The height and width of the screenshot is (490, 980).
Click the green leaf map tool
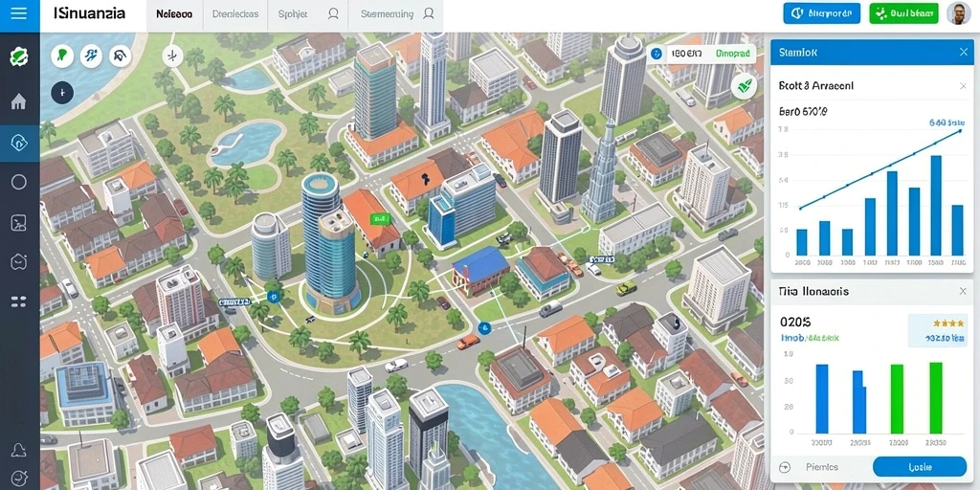pos(62,56)
